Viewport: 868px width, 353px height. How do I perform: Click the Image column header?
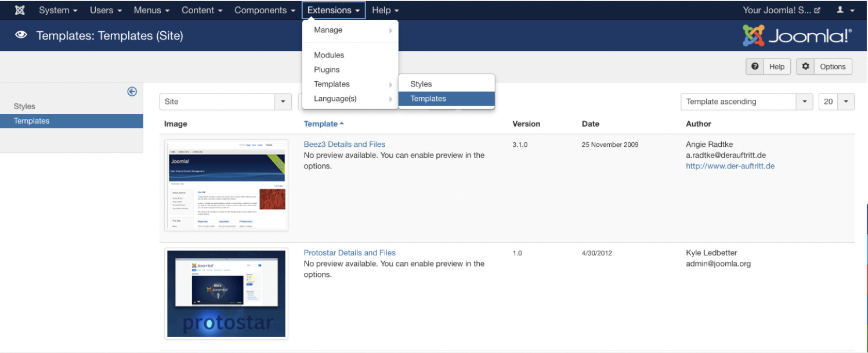tap(176, 124)
